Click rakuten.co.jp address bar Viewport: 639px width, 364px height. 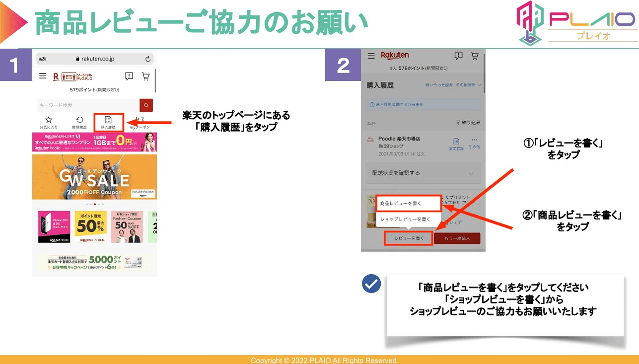(95, 59)
